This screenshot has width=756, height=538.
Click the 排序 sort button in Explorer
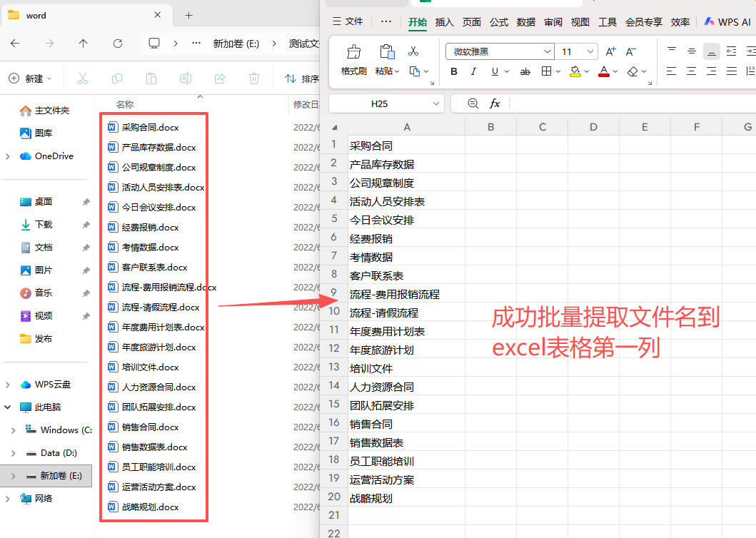click(302, 78)
